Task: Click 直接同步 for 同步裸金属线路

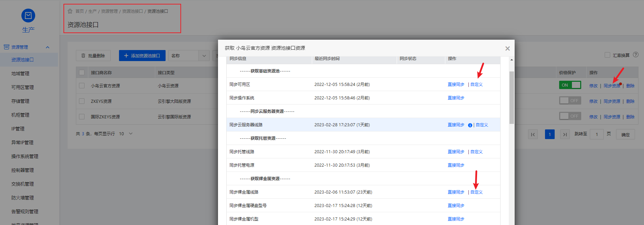Action: pyautogui.click(x=456, y=192)
